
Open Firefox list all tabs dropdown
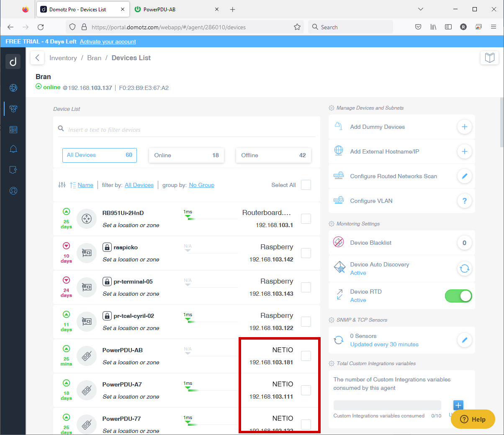(x=421, y=9)
